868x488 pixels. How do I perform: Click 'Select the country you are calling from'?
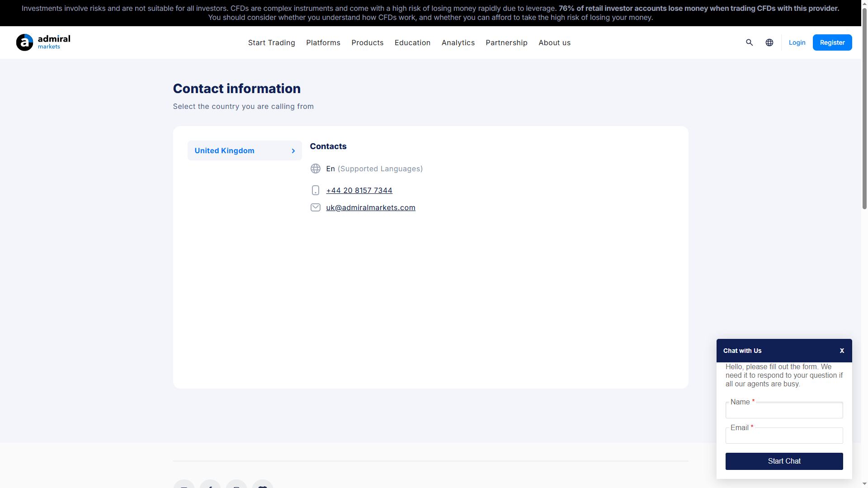click(243, 106)
